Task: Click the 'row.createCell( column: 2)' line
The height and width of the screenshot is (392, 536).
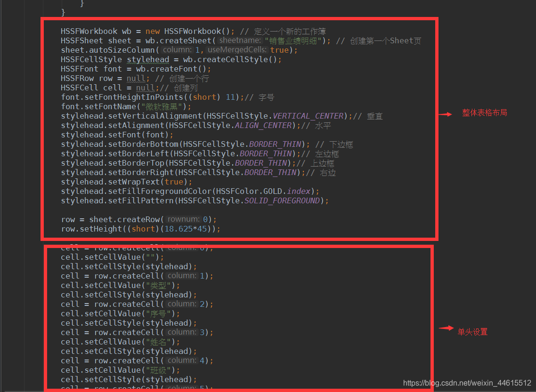Action: click(137, 304)
